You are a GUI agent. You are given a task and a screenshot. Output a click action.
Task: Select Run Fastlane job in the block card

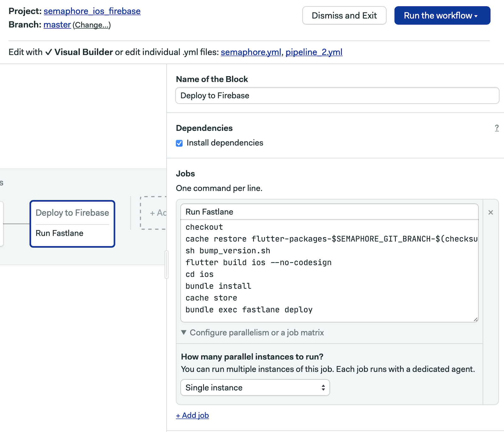coord(60,233)
